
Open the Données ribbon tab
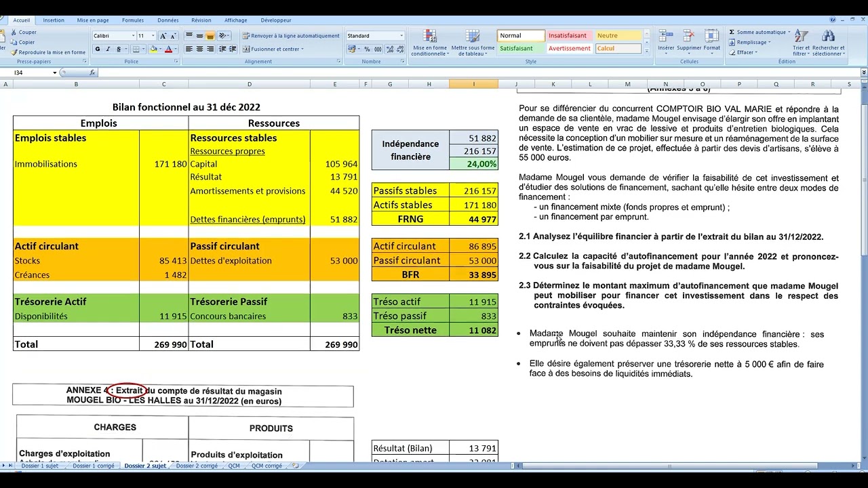(x=168, y=20)
